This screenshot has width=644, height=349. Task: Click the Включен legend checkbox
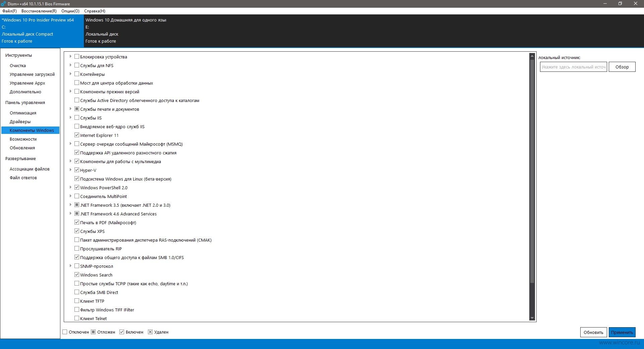tap(122, 332)
